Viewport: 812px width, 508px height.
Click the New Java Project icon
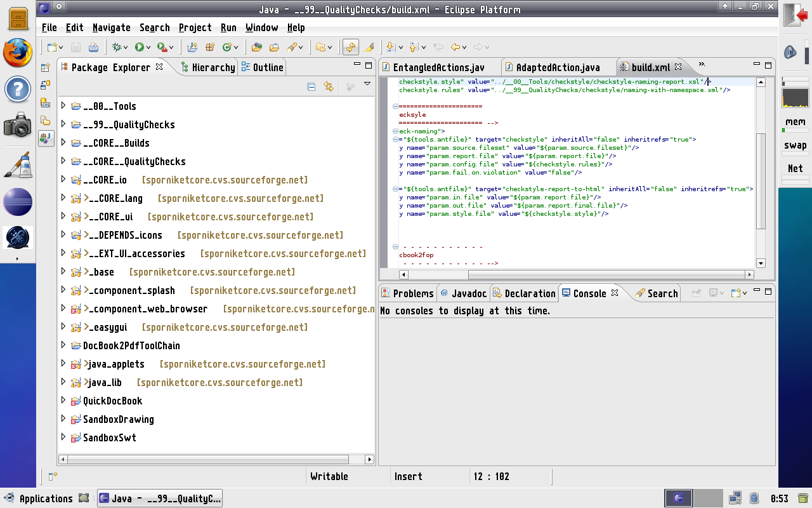click(193, 47)
